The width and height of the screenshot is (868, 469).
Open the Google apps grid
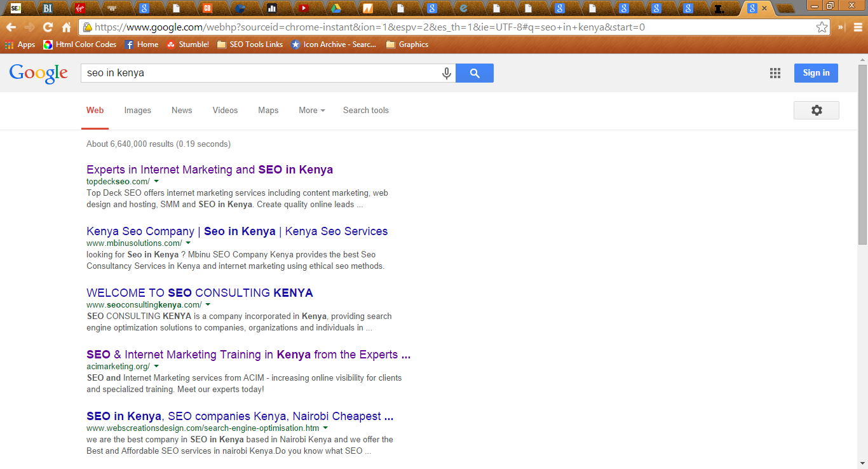(x=775, y=73)
